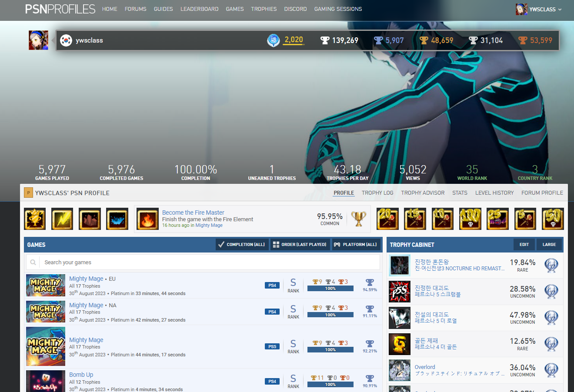
Task: Click the Country Rank 3 stat
Action: (x=535, y=172)
